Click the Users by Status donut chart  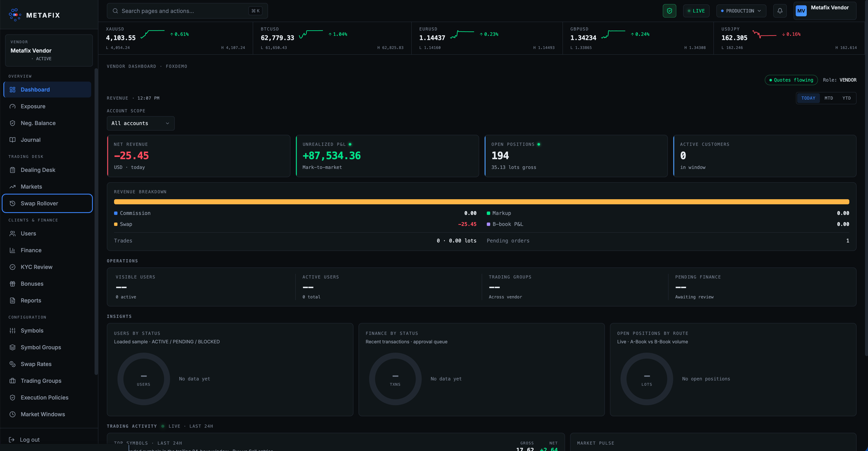144,379
